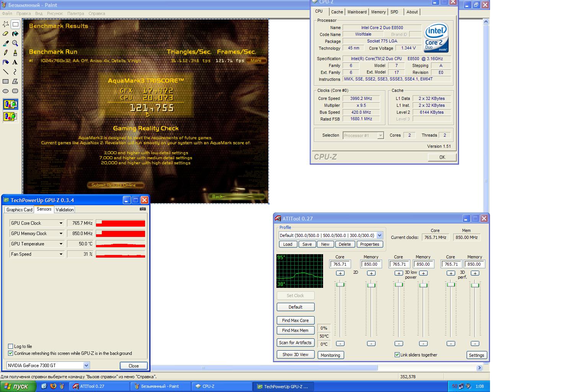Pick the Polygon shape tool
Screen dimensions: 588x392
tap(15, 81)
